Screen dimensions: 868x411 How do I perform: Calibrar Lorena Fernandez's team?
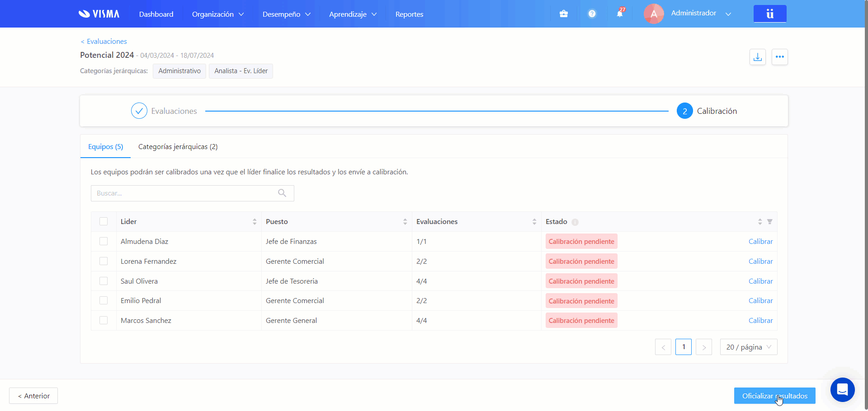[760, 262]
